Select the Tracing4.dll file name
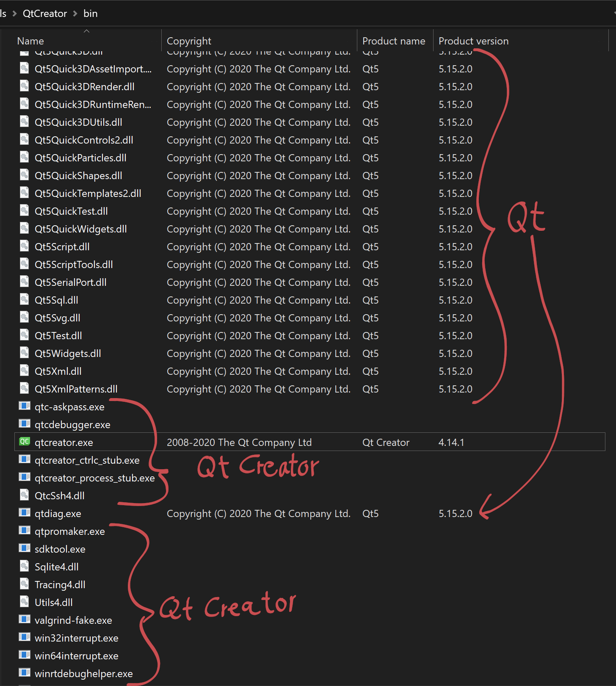 [60, 584]
